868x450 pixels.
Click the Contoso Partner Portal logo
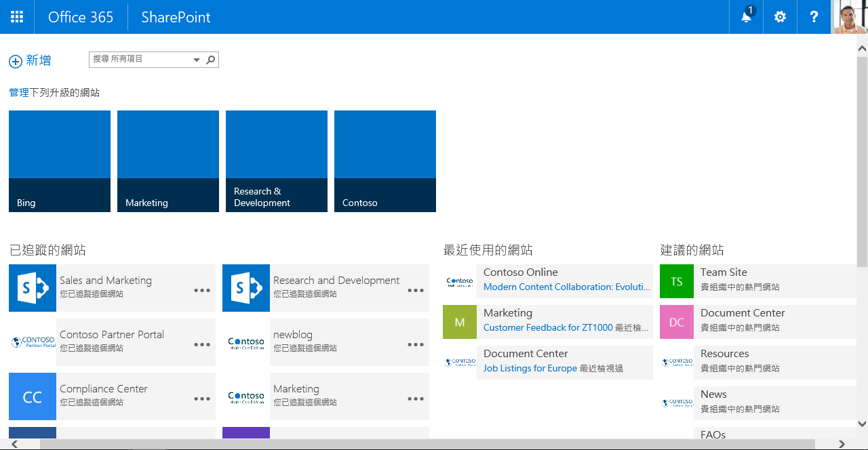pyautogui.click(x=32, y=342)
